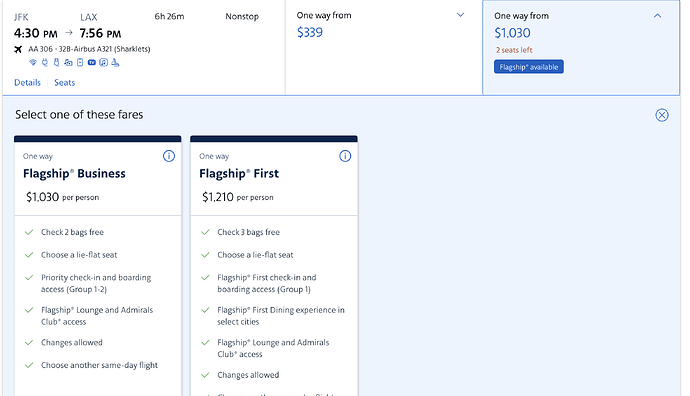
Task: Click the Wi-Fi amenity icon
Action: click(x=33, y=62)
